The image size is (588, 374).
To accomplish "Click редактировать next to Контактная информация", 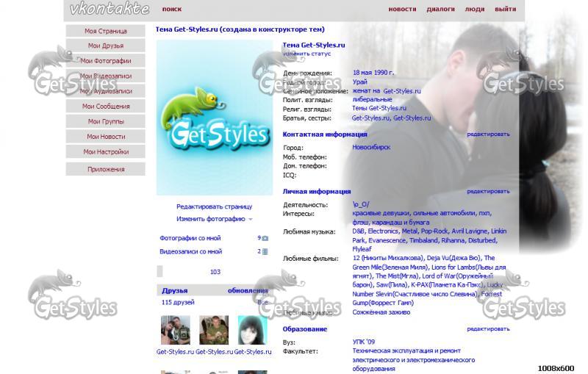I will [x=488, y=134].
